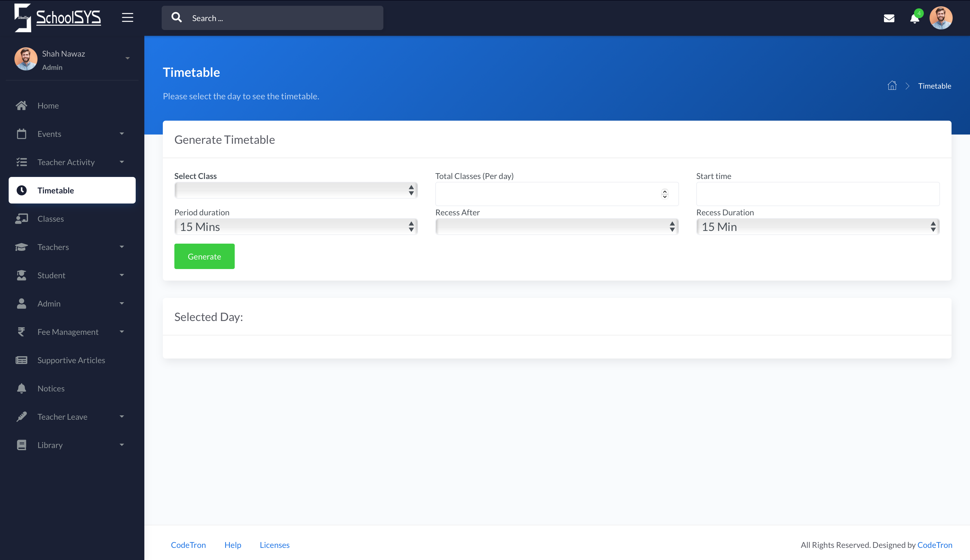This screenshot has width=970, height=560.
Task: Click the SchoolSYS logo
Action: [x=58, y=18]
